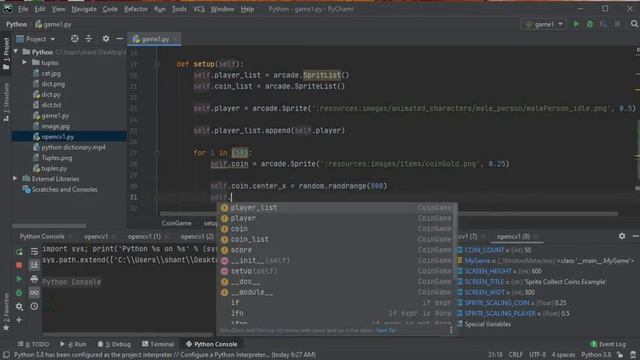640x360 pixels.
Task: Hide the console tool window minus
Action: (636, 236)
